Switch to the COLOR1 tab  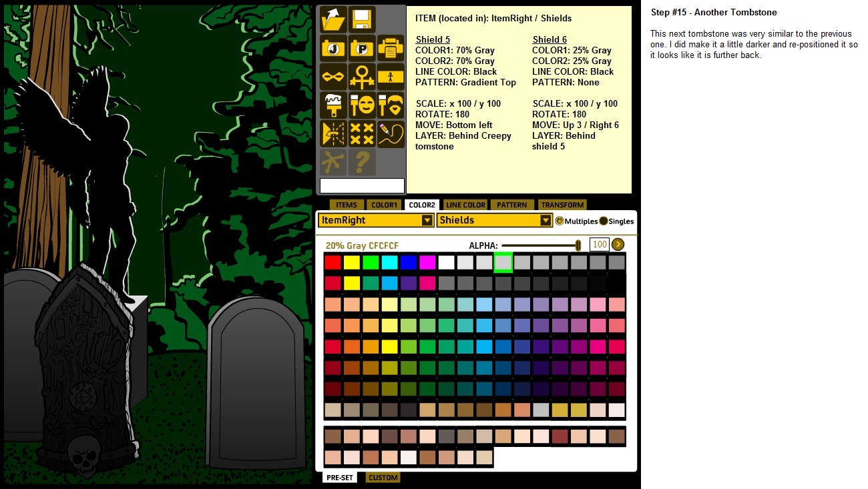point(385,205)
